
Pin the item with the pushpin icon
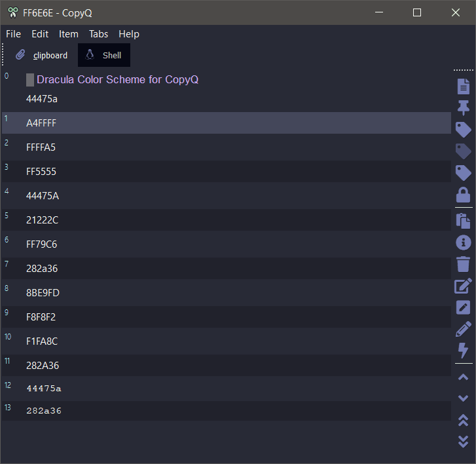click(464, 108)
